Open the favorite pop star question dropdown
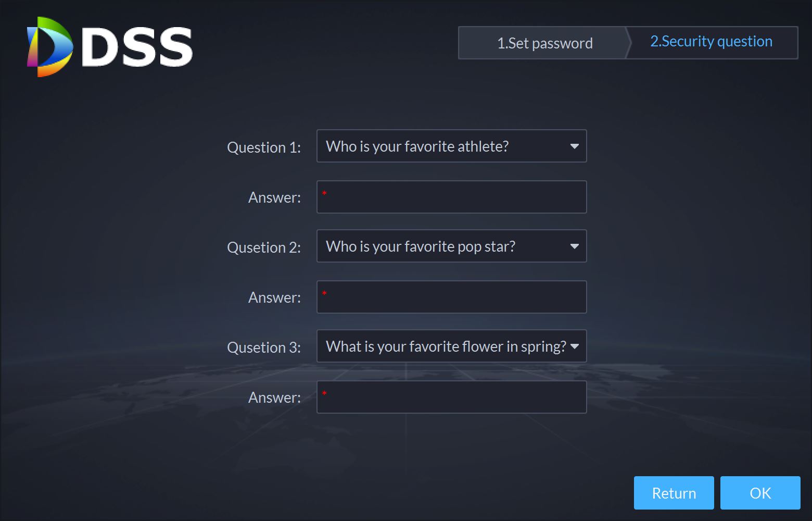Viewport: 812px width, 521px height. pos(442,246)
